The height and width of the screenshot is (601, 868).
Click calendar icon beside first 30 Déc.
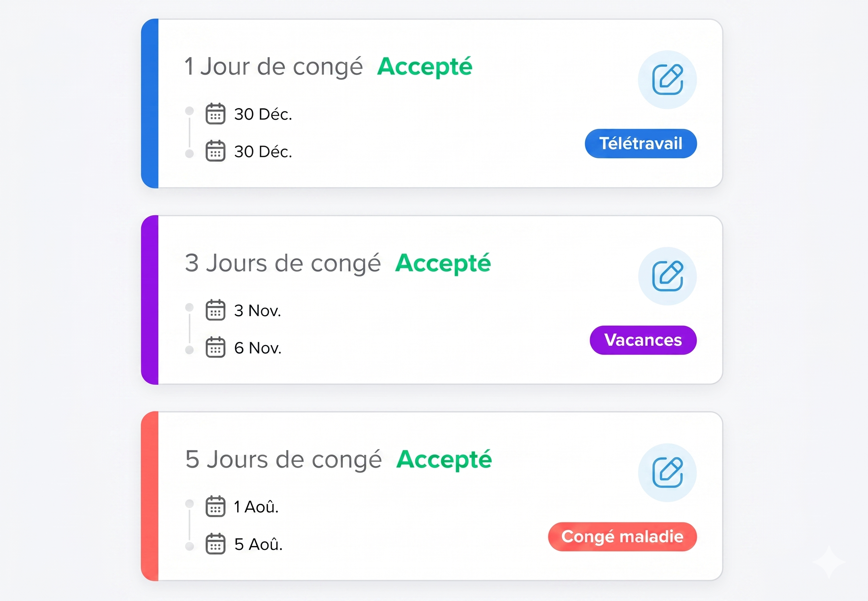point(215,113)
